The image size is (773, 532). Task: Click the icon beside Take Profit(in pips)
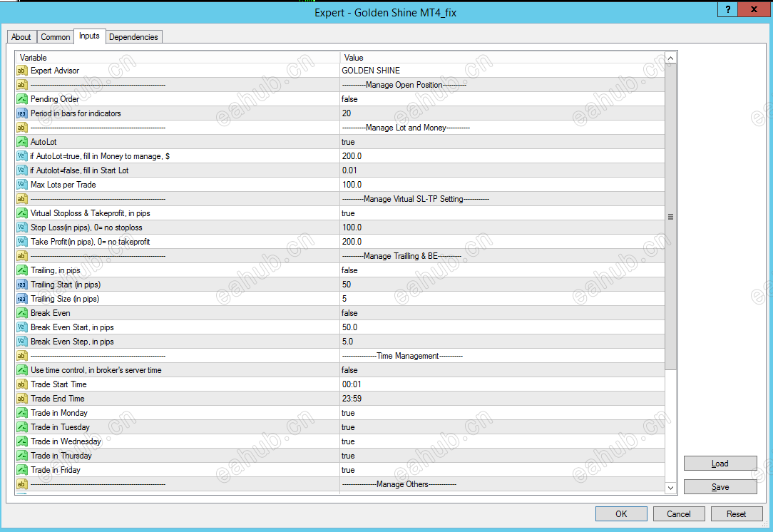click(x=21, y=242)
